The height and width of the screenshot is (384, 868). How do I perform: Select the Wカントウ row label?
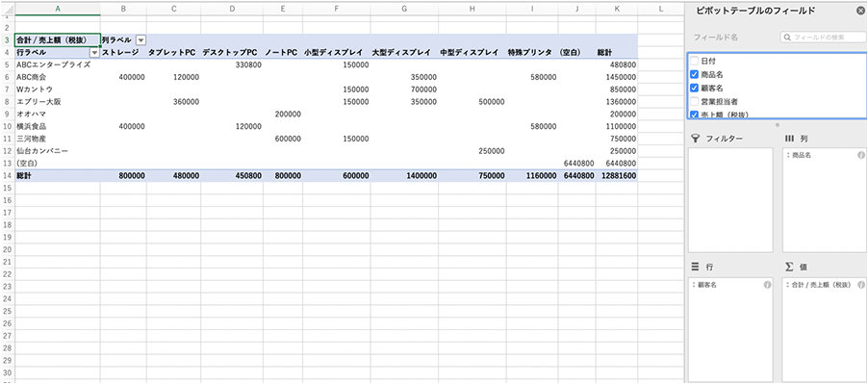(35, 90)
